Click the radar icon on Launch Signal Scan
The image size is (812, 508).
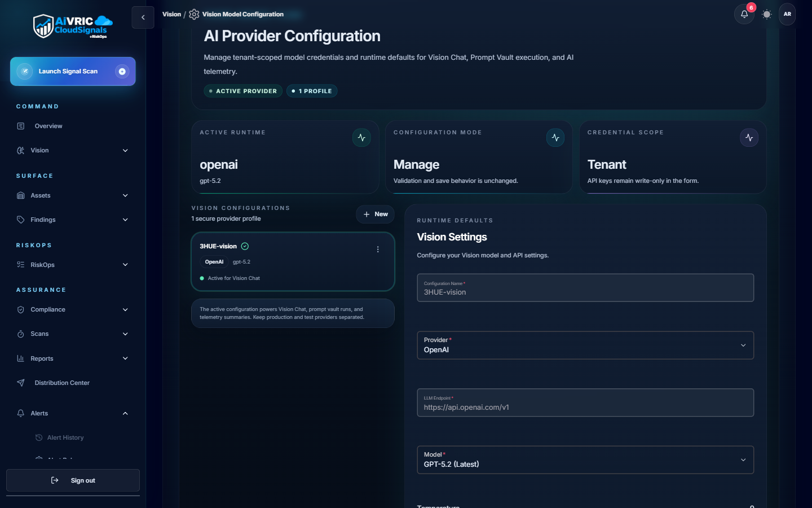25,71
